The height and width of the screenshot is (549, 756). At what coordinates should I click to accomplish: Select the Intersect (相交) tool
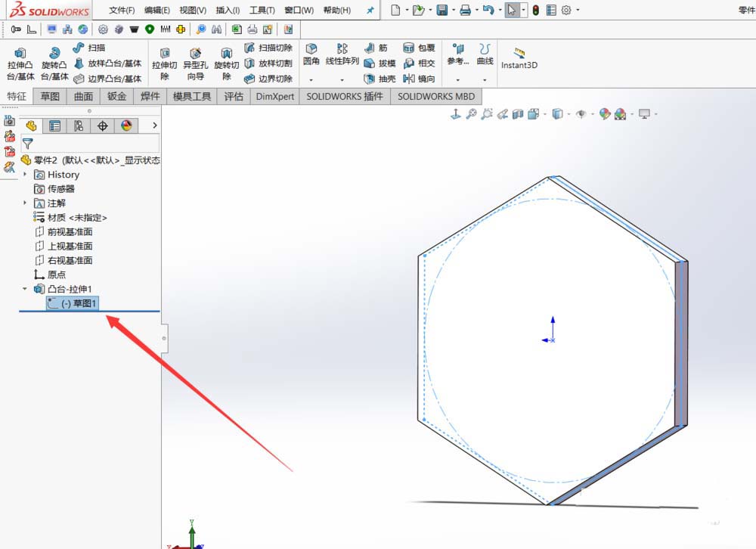[419, 64]
